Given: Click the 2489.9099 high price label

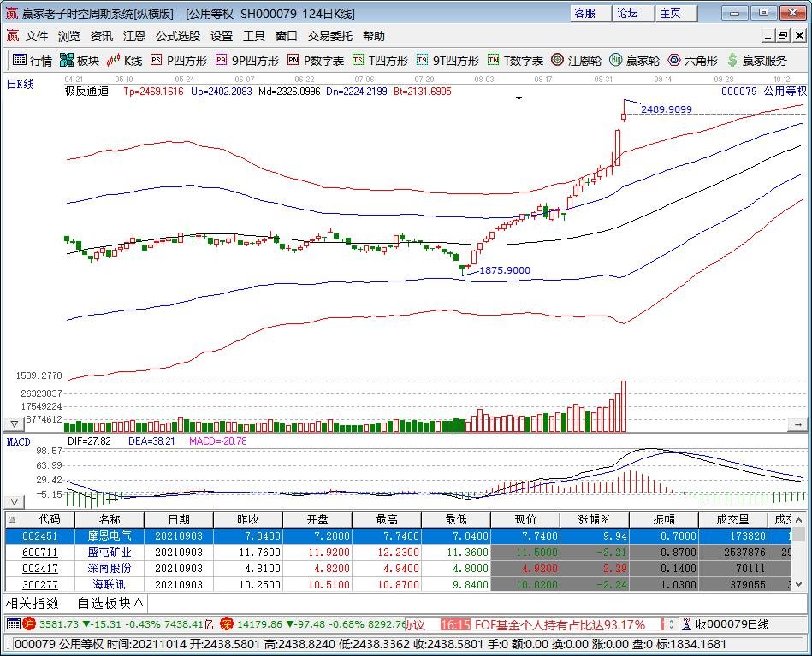Looking at the screenshot, I should pyautogui.click(x=666, y=109).
